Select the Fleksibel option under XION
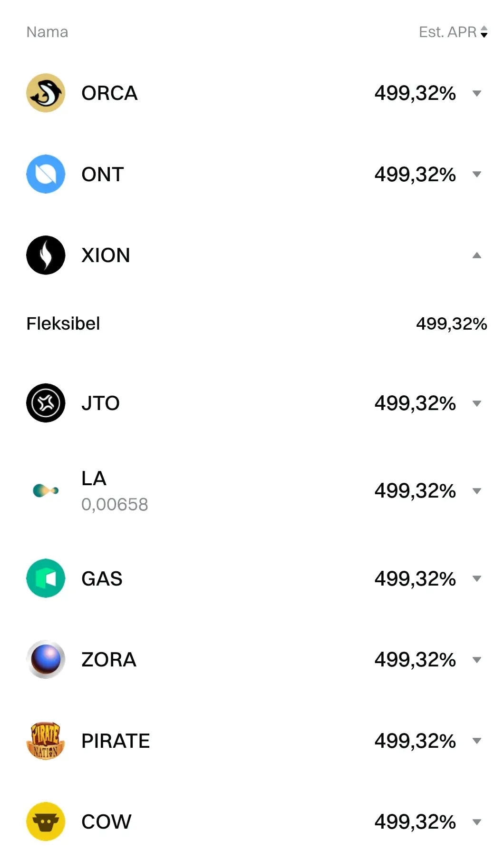Viewport: 504px width, 851px height. (x=63, y=323)
